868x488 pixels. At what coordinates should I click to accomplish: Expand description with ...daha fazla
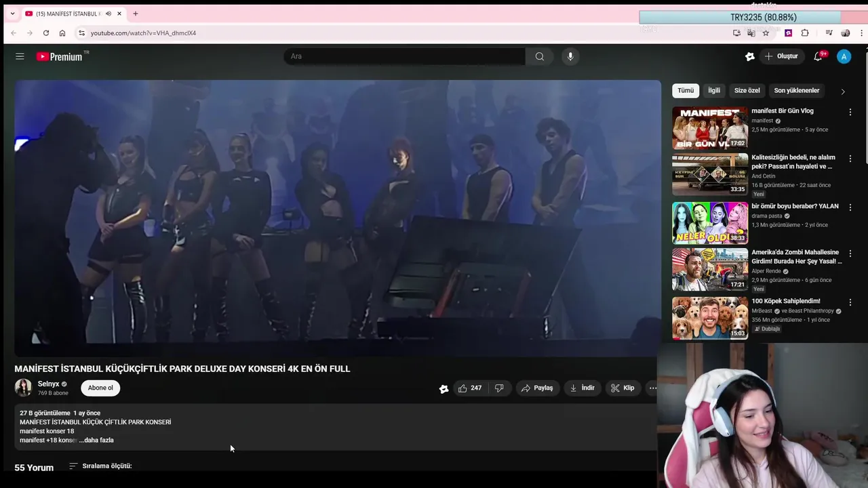click(x=96, y=440)
